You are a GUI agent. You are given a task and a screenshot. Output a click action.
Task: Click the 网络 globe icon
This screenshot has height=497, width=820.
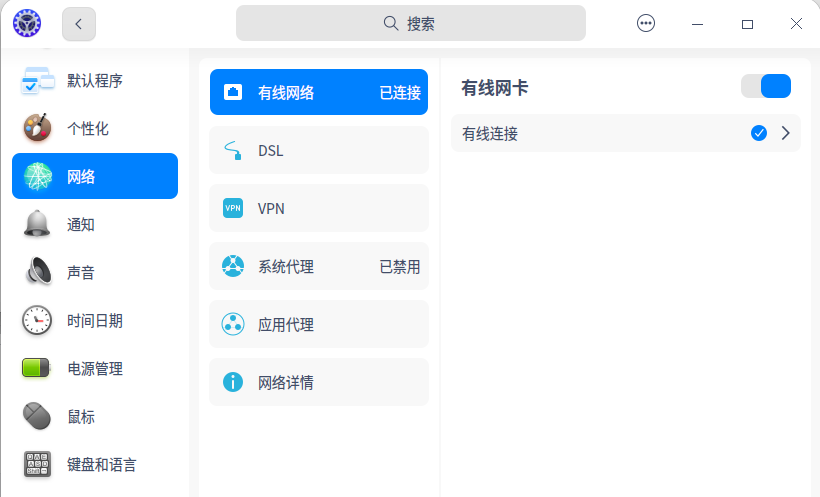[x=37, y=176]
